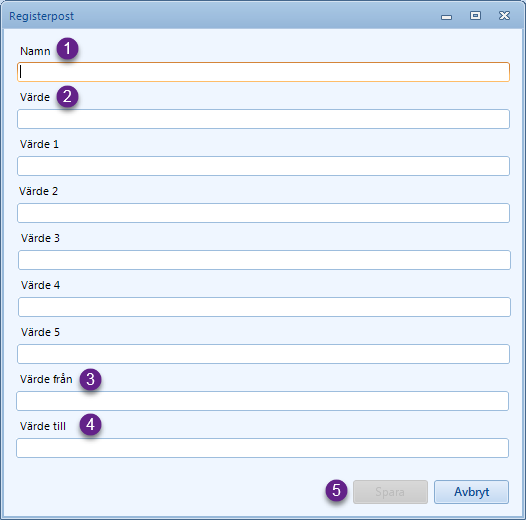Focus the Namn text field

[x=263, y=72]
